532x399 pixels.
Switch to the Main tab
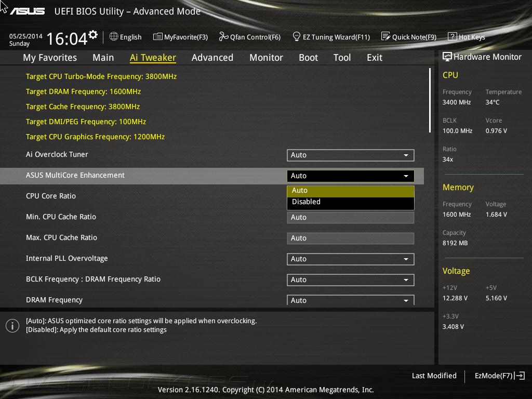(x=103, y=58)
